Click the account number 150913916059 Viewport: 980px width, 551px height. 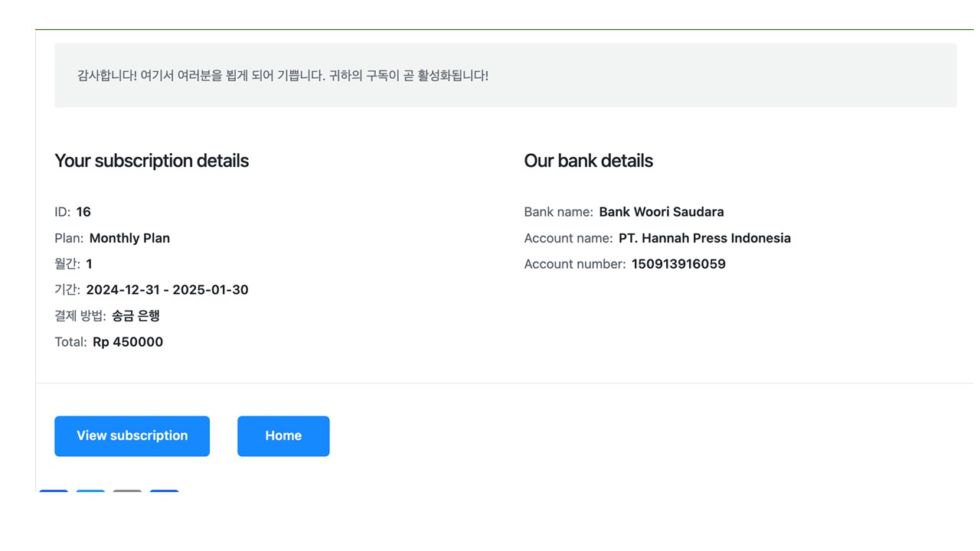(678, 264)
